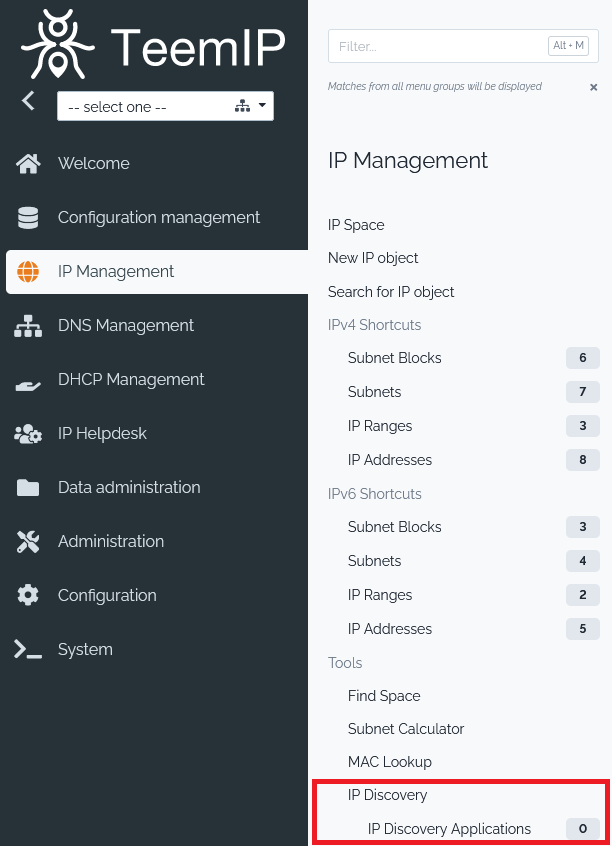
Task: Click the System terminal icon
Action: pos(28,650)
